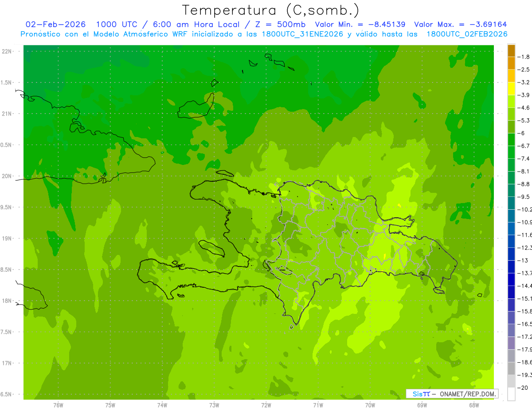Viewport: 532px width, 411px height.
Task: Click the '-4.6' color scale label
Action: [x=524, y=108]
